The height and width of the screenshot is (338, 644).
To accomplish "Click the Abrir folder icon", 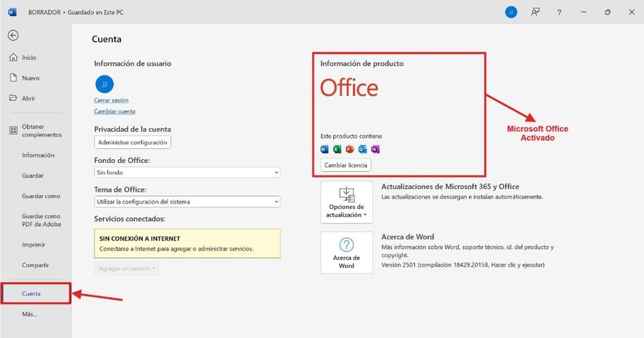I will pyautogui.click(x=13, y=98).
